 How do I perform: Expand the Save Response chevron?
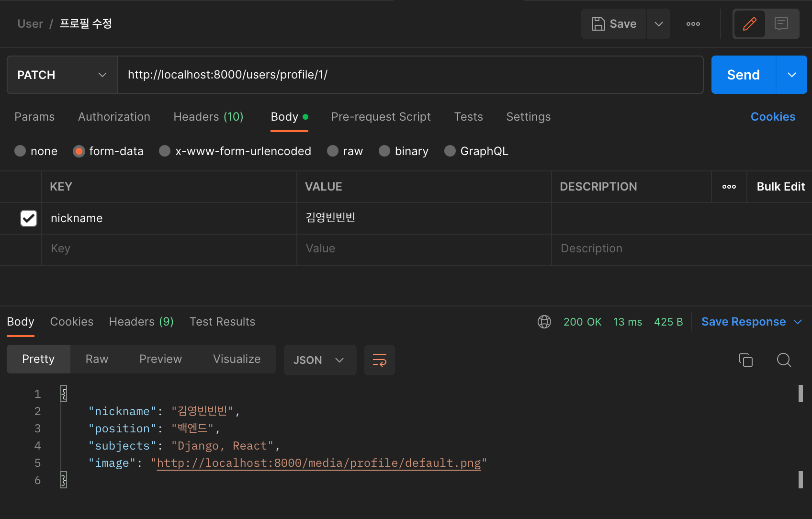[798, 322]
